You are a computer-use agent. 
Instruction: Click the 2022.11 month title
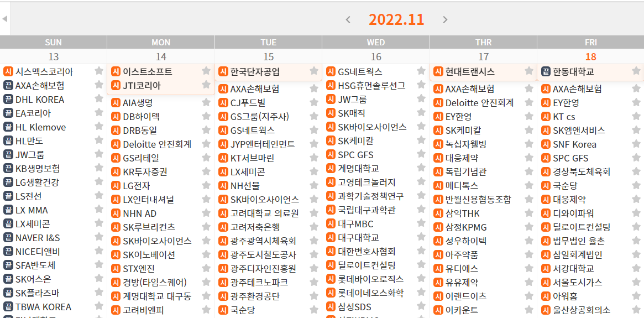(396, 19)
